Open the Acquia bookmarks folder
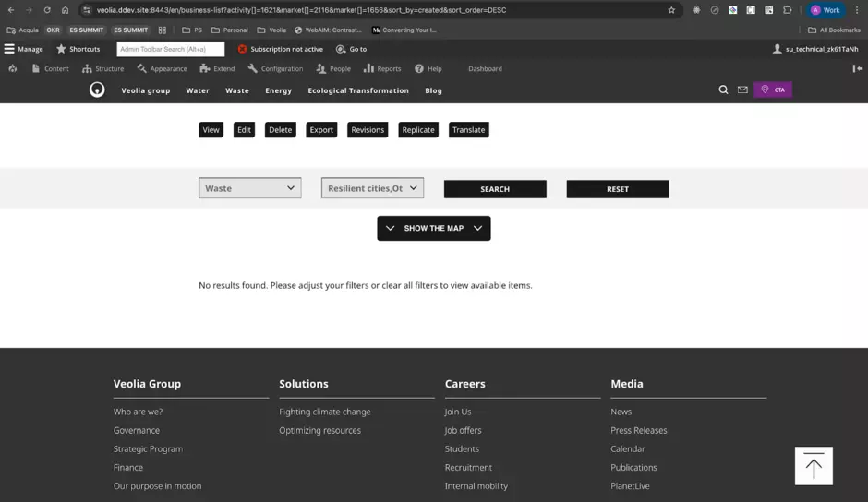868x502 pixels. click(x=23, y=30)
